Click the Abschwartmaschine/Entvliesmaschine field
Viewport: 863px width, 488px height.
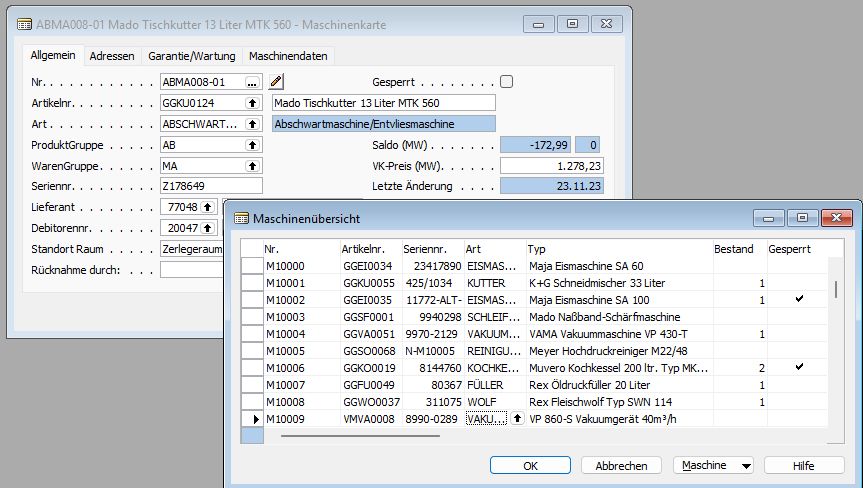coord(384,124)
